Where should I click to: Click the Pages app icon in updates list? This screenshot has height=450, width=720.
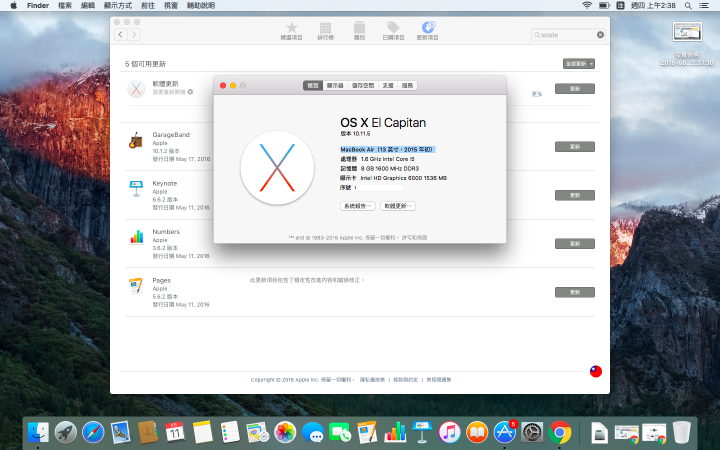tap(136, 286)
